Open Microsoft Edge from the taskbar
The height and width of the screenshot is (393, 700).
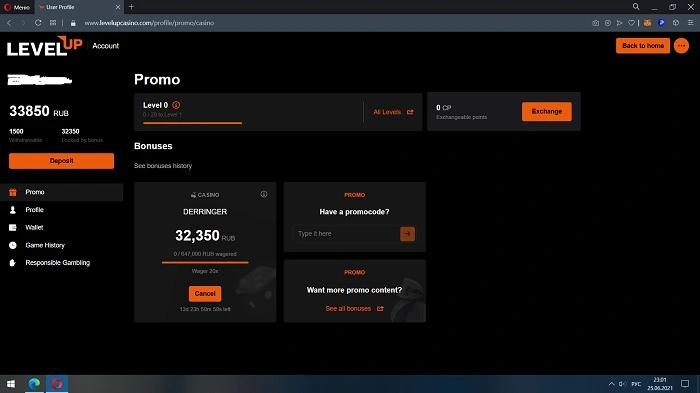34,384
